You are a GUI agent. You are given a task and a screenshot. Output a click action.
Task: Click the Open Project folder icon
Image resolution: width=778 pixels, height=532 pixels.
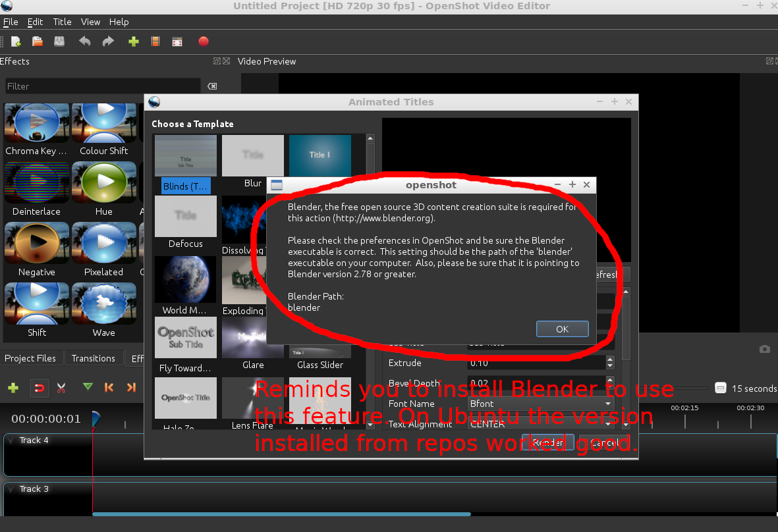[x=38, y=41]
